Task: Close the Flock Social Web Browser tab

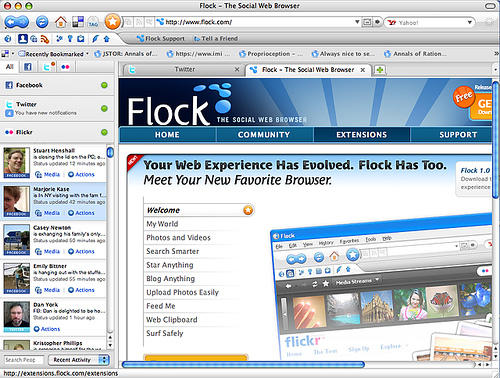Action: tap(363, 70)
